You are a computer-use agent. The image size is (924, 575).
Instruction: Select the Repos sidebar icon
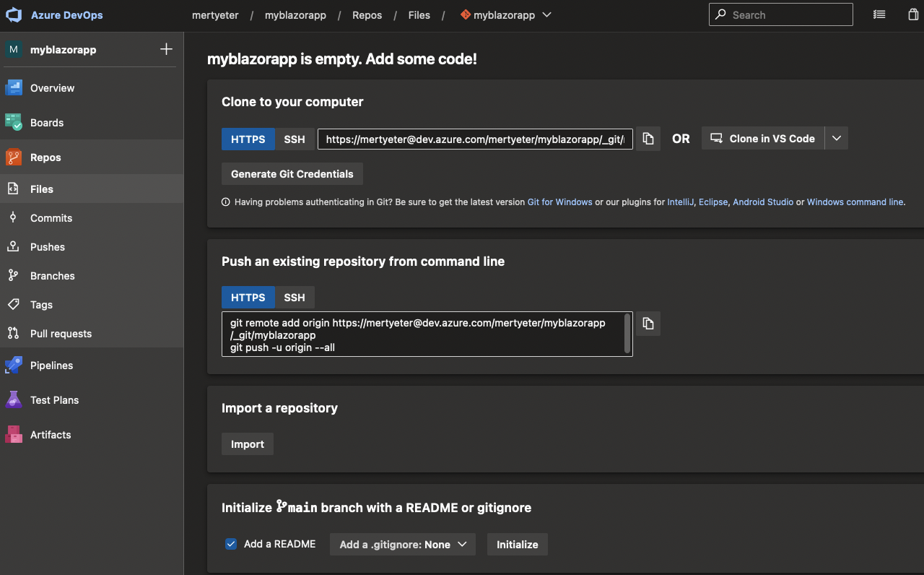coord(14,157)
